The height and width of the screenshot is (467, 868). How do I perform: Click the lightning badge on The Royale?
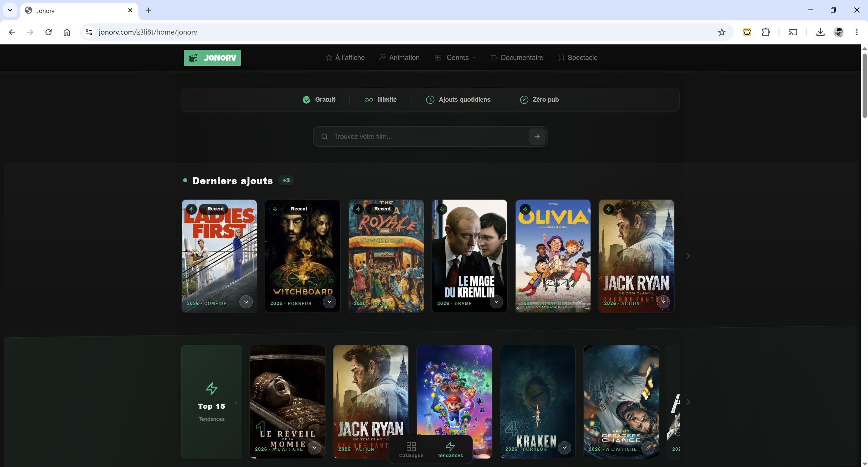pyautogui.click(x=359, y=209)
